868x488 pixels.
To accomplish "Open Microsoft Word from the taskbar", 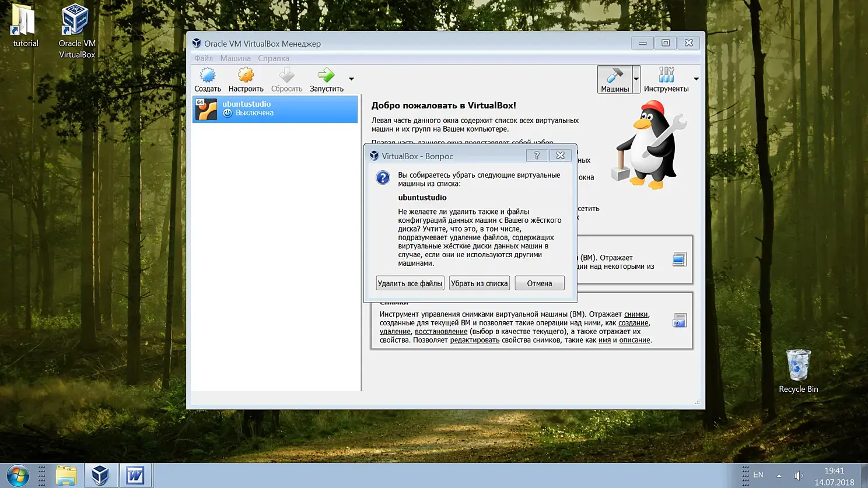I will click(x=135, y=476).
